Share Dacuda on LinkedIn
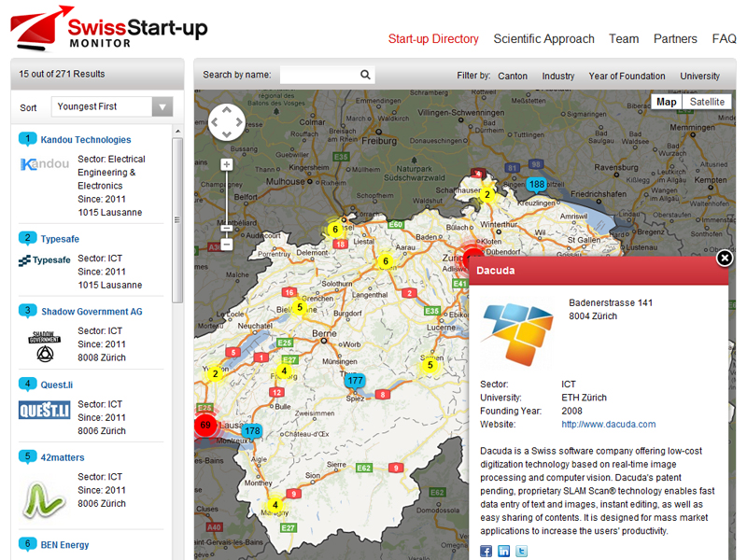The height and width of the screenshot is (560, 747). (503, 552)
